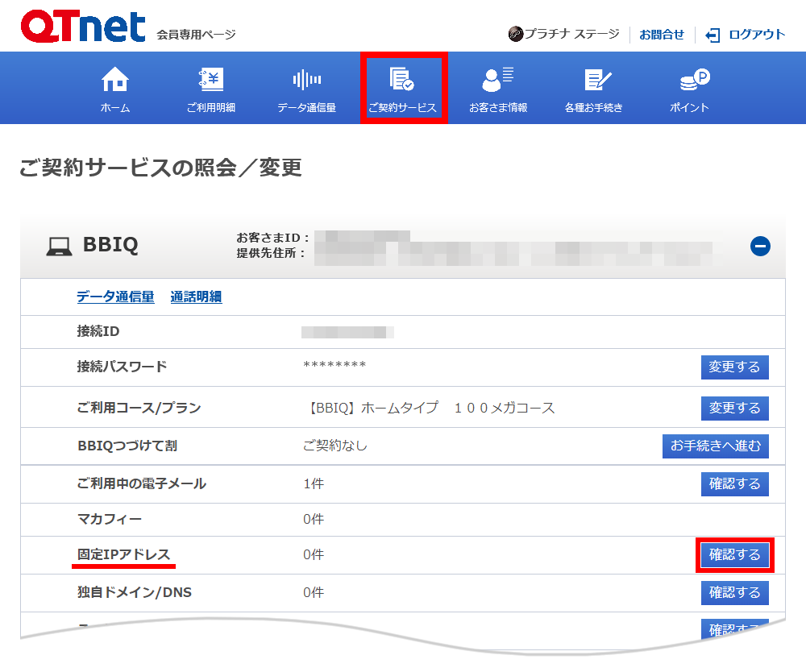Click 変更する for ご利用コース/プラン
Viewport: 806px width, 672px height.
point(734,408)
